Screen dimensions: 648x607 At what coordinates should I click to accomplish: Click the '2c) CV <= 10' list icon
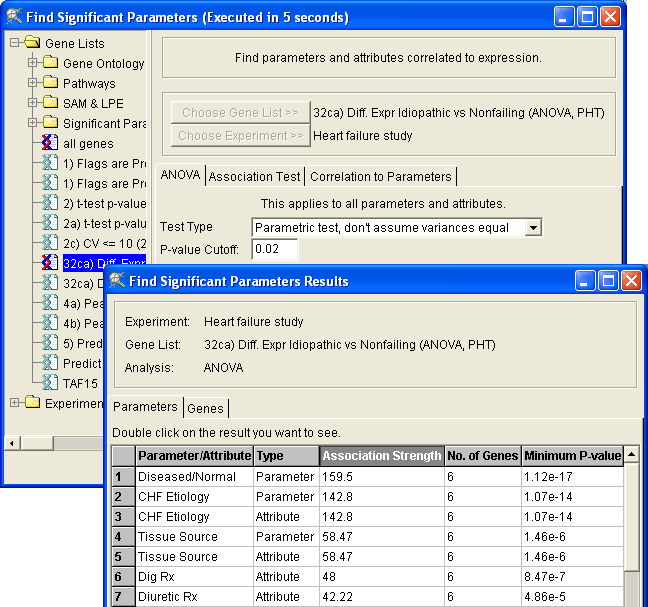[x=50, y=243]
